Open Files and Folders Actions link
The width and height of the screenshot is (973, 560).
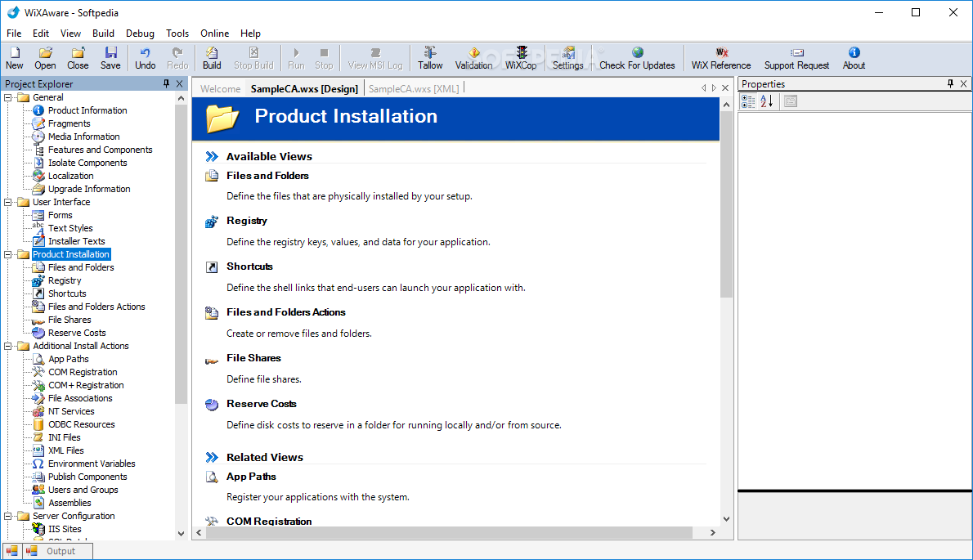[285, 312]
